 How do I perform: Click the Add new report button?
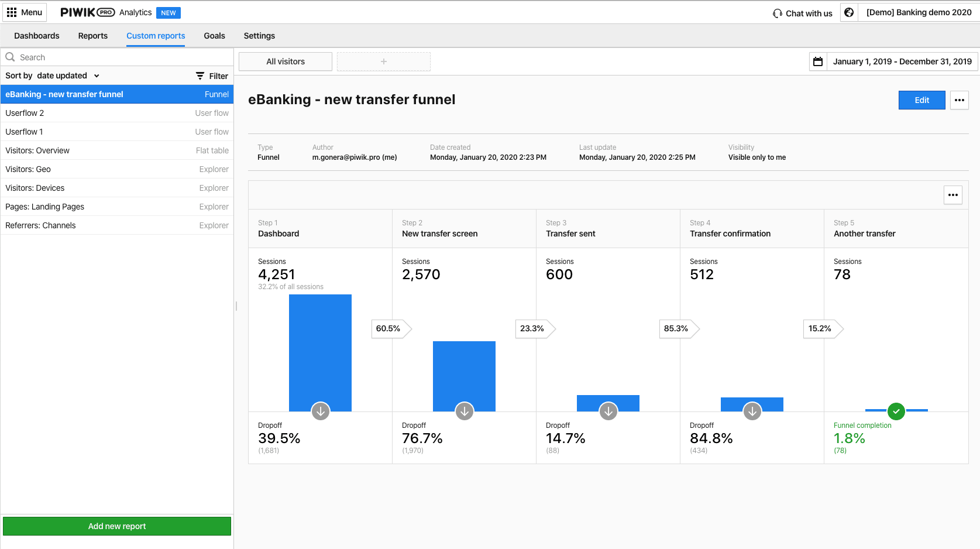click(x=117, y=526)
